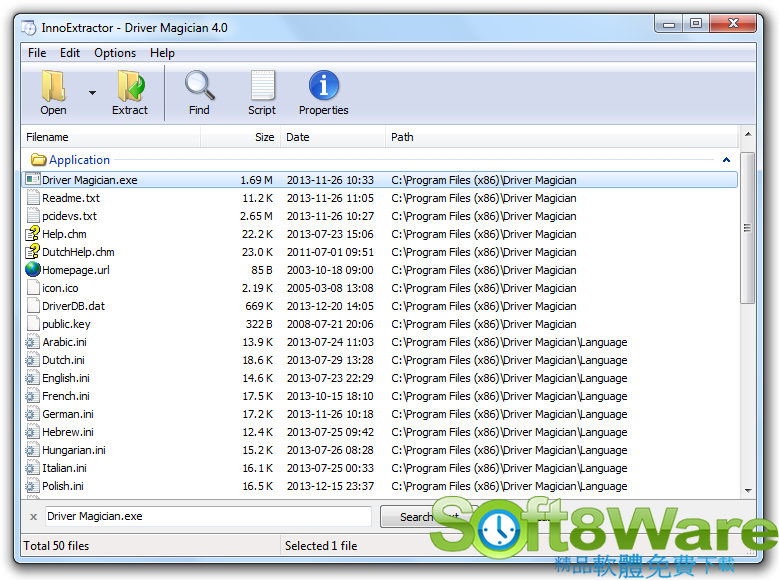Image resolution: width=779 pixels, height=580 pixels.
Task: Click the Find magnifier icon
Action: pyautogui.click(x=200, y=85)
